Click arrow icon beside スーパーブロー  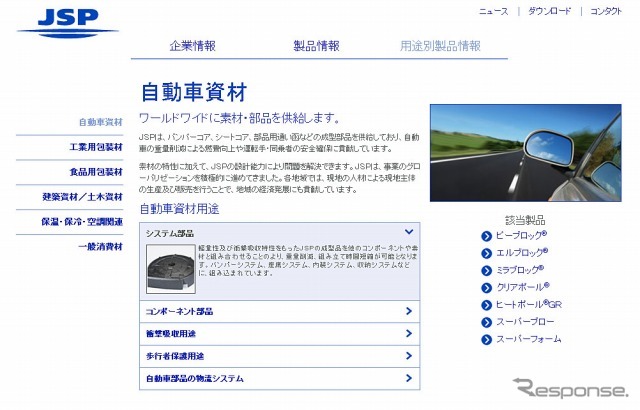(x=486, y=322)
